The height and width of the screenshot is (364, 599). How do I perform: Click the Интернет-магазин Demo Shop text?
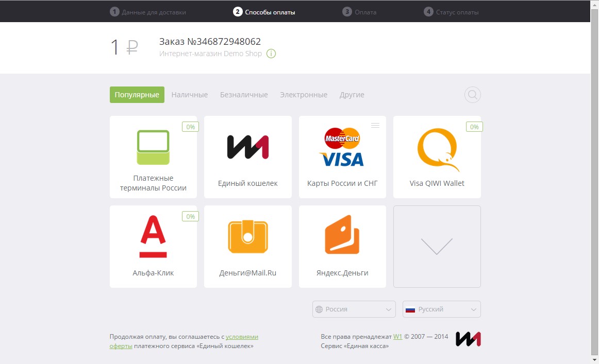[210, 54]
